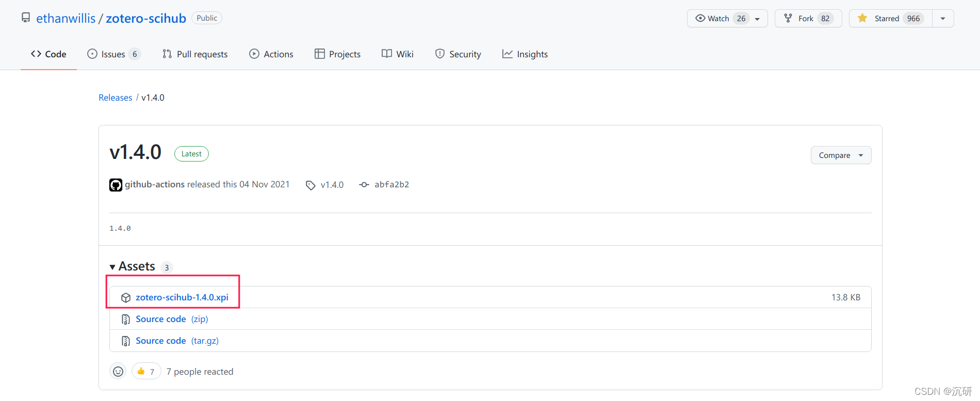980x401 pixels.
Task: Click the package icon beside the xpi file
Action: (126, 298)
